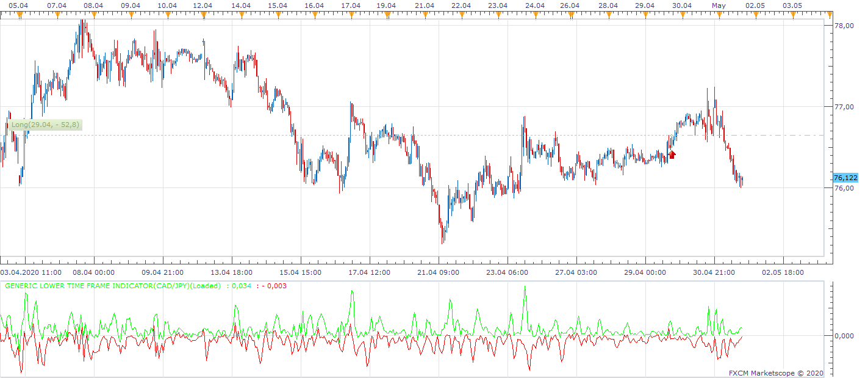Image resolution: width=868 pixels, height=378 pixels.
Task: Click the 29.04 00:00 time axis label
Action: pos(646,272)
